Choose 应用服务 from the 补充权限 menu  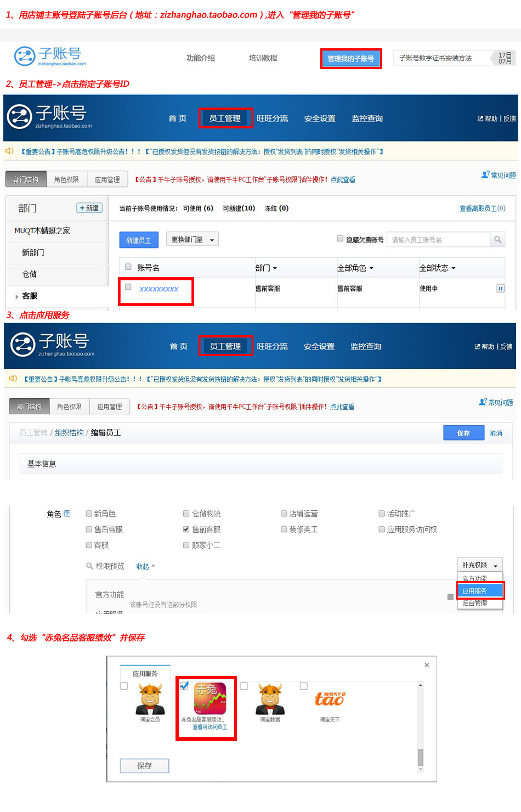click(480, 591)
